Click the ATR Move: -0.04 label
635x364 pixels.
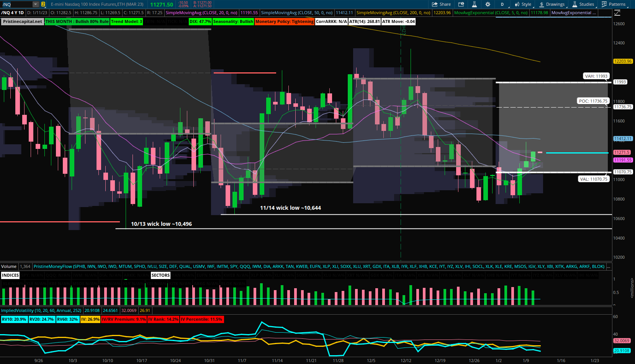399,21
